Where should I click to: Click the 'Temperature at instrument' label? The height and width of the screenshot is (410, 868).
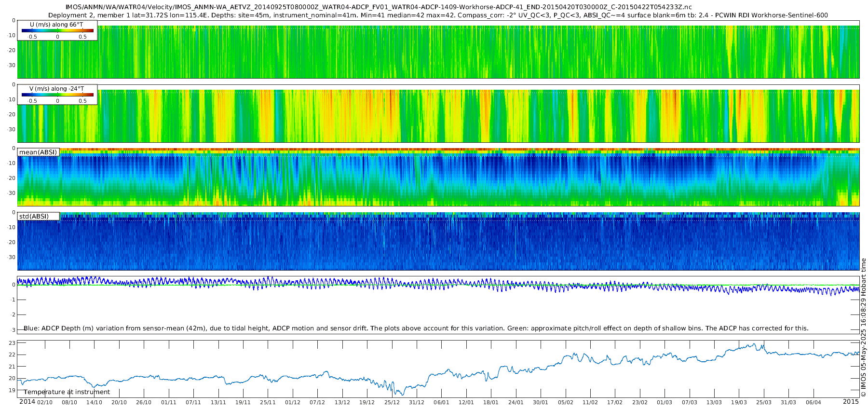67,392
